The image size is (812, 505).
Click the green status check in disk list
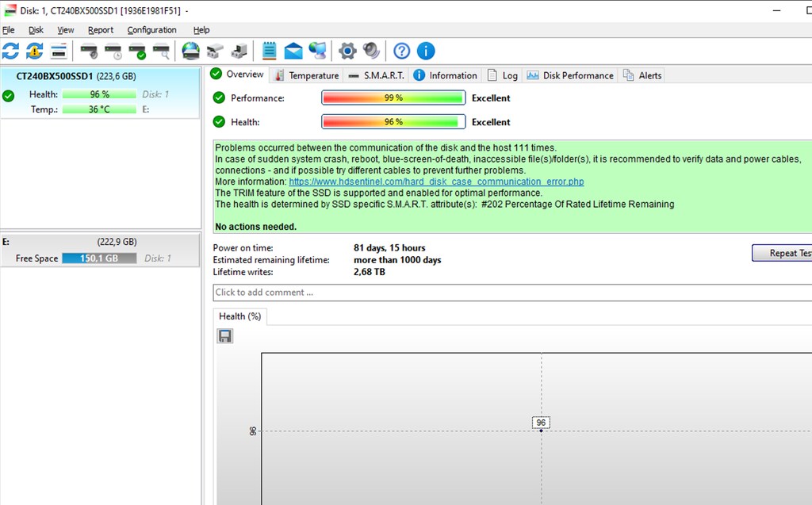pyautogui.click(x=8, y=96)
